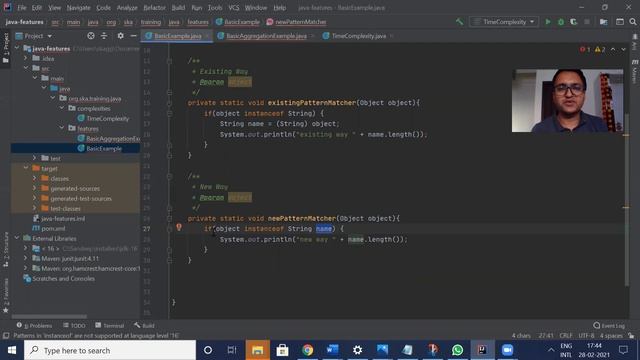Click the yellow intention lightbulb icon
The image size is (640, 360).
[179, 227]
